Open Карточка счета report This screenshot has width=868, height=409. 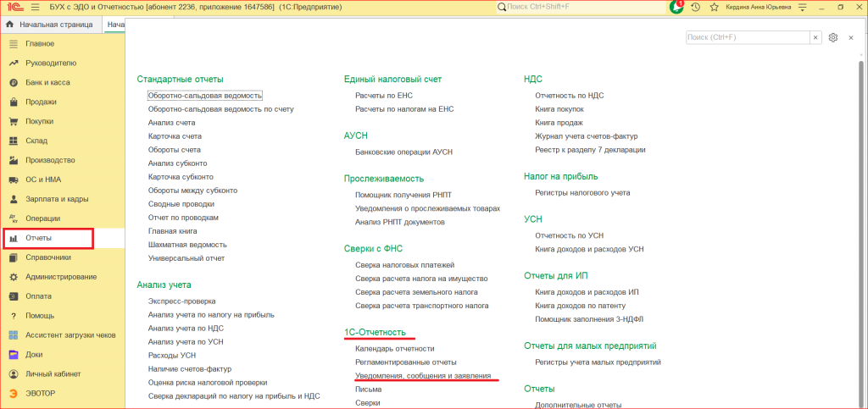(x=175, y=136)
